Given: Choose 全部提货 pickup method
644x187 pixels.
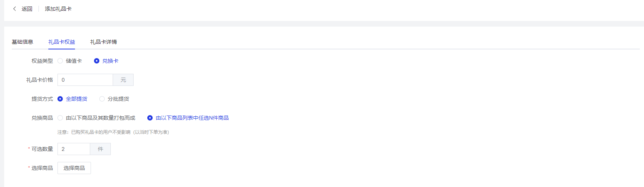Looking at the screenshot, I should (x=60, y=99).
